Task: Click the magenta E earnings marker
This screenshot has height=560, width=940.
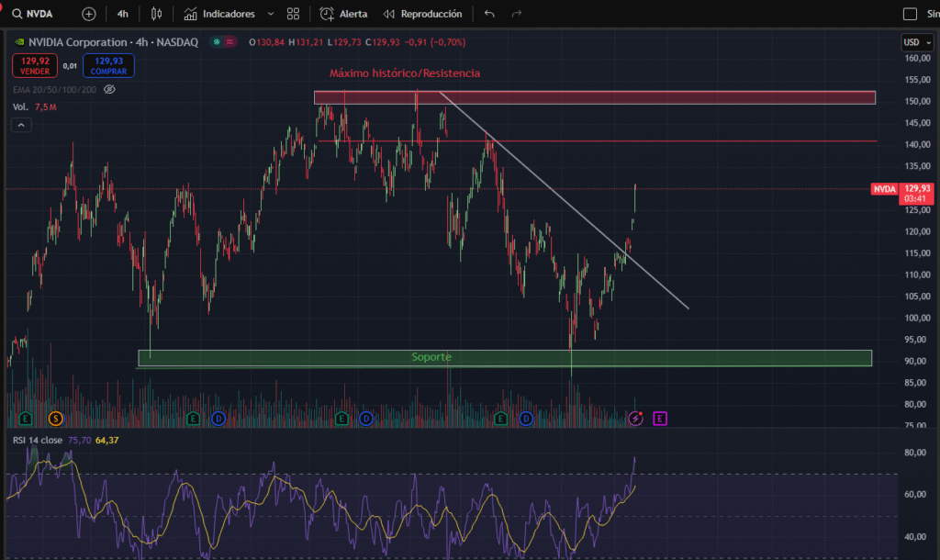Action: (659, 419)
